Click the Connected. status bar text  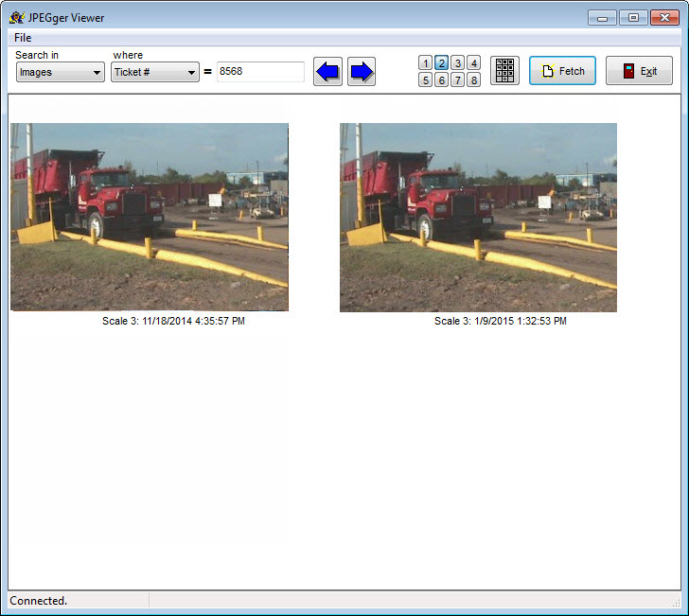[x=39, y=601]
